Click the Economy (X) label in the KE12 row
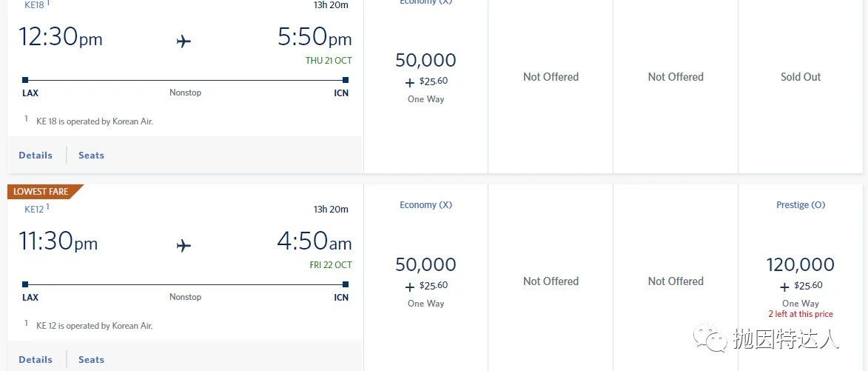This screenshot has width=868, height=371. pos(425,205)
